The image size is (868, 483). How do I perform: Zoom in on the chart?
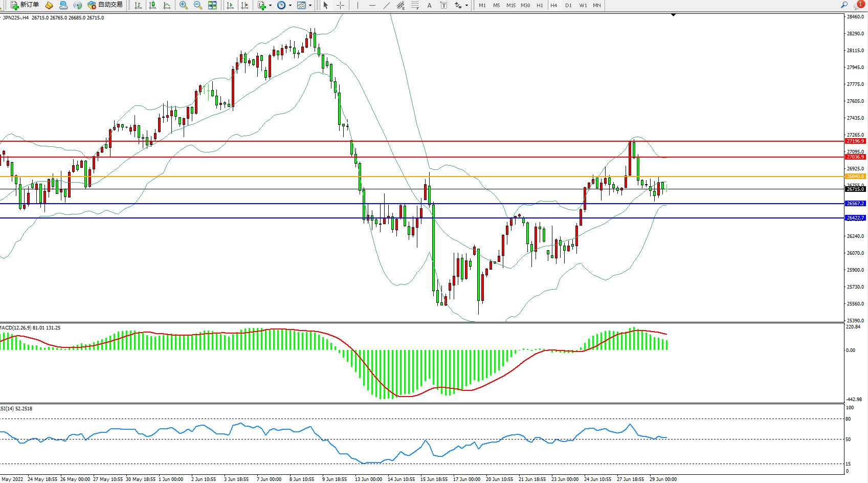184,5
